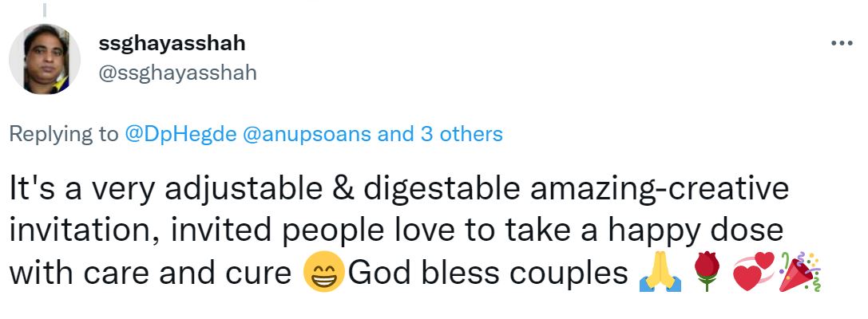Click the @ssghayasshah handle
868x319 pixels.
177,73
